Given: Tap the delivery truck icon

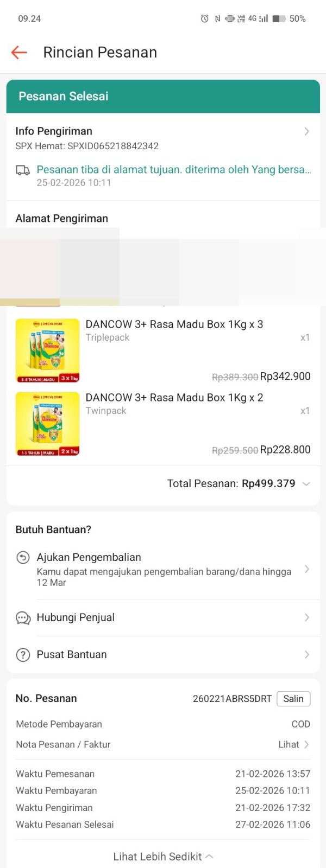Looking at the screenshot, I should pyautogui.click(x=23, y=170).
